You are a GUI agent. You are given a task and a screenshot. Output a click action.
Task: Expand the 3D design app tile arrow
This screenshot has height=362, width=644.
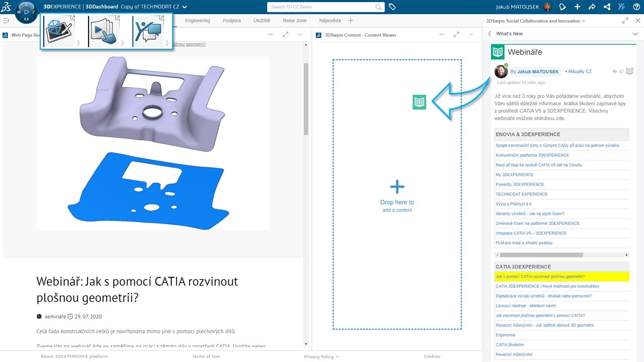[x=78, y=43]
